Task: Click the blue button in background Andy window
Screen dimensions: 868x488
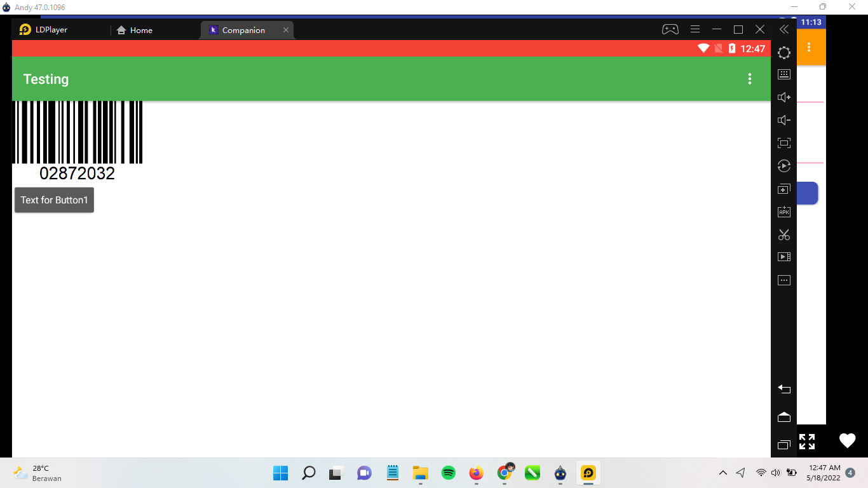Action: pos(808,193)
